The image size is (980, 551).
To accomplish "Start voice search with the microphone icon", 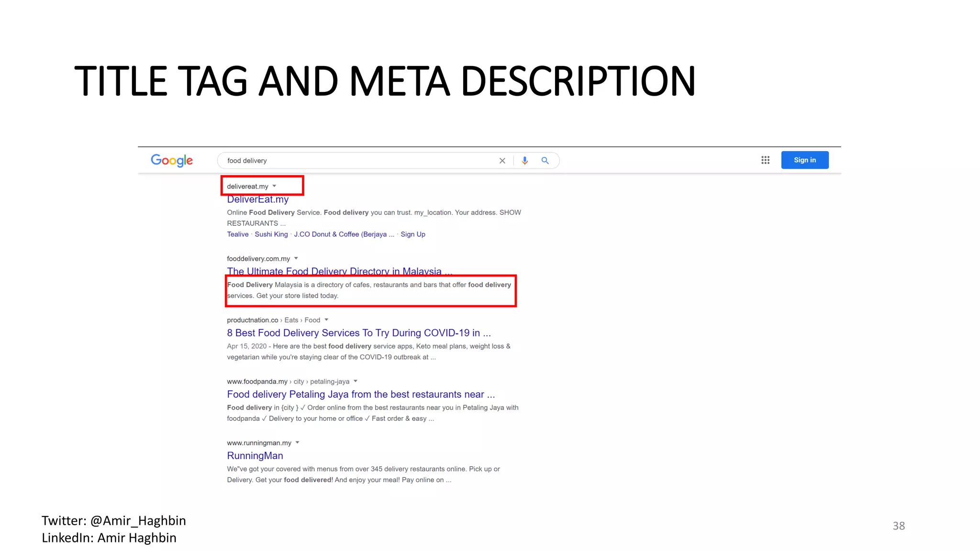I will [x=525, y=161].
